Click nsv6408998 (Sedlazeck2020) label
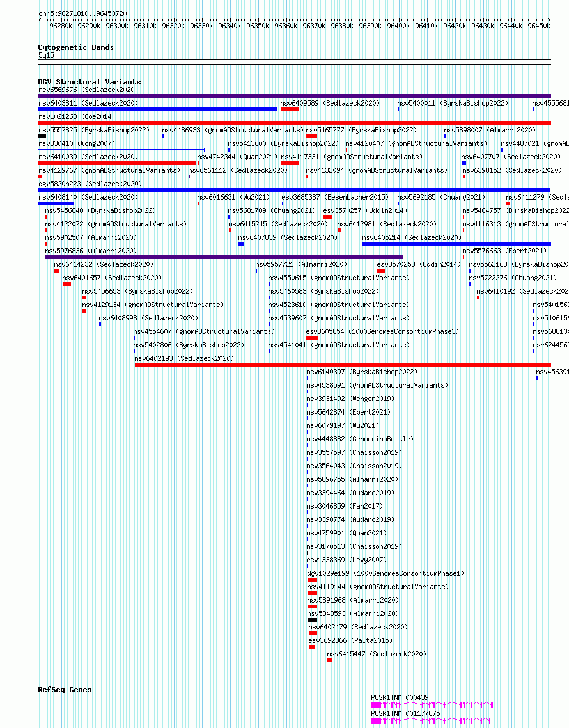The height and width of the screenshot is (728, 569). [148, 319]
